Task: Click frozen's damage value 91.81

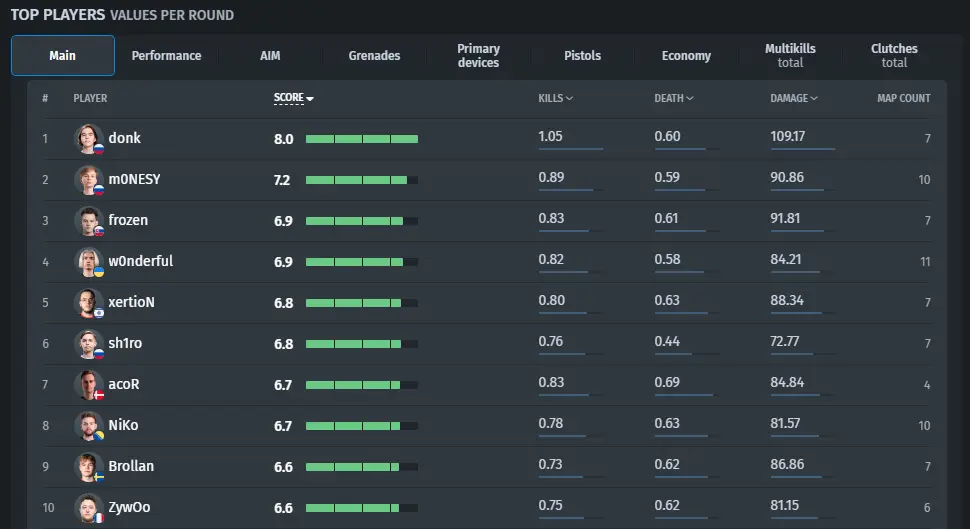Action: 785,218
